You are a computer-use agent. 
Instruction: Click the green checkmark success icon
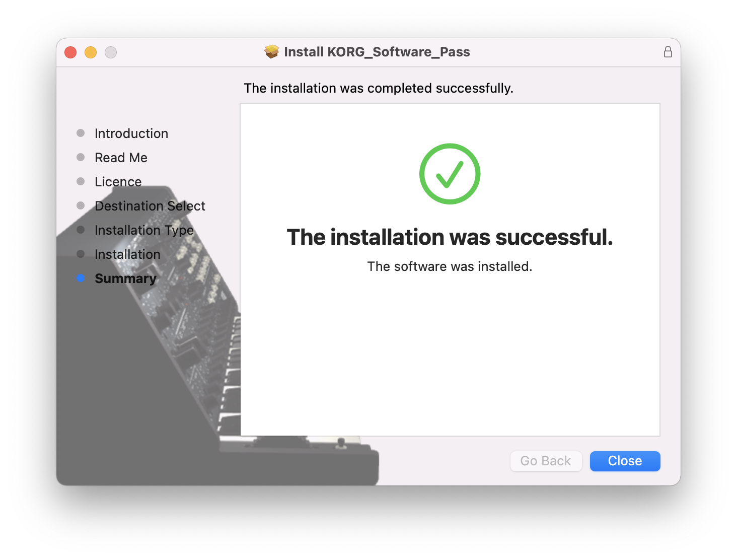tap(450, 174)
